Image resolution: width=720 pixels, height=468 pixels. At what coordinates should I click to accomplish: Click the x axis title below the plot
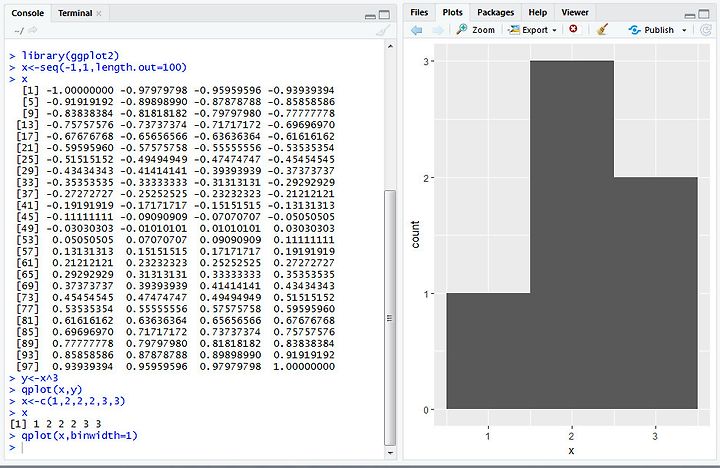click(571, 451)
